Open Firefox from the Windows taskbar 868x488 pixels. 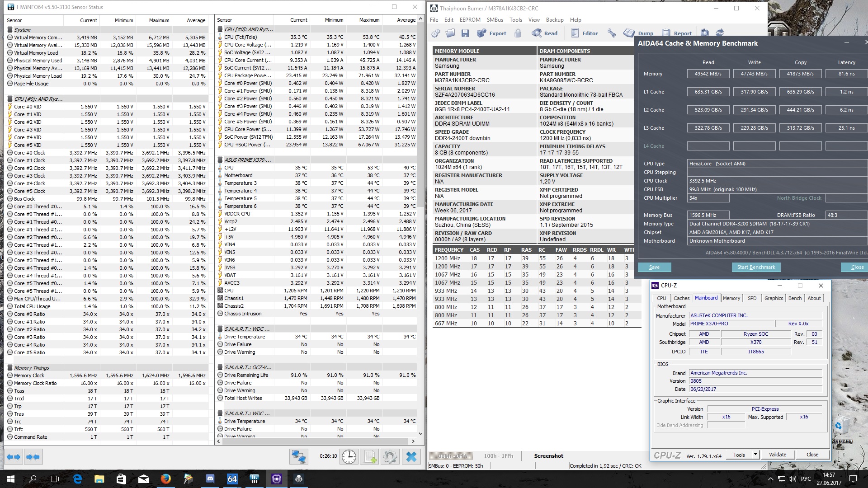click(x=165, y=479)
